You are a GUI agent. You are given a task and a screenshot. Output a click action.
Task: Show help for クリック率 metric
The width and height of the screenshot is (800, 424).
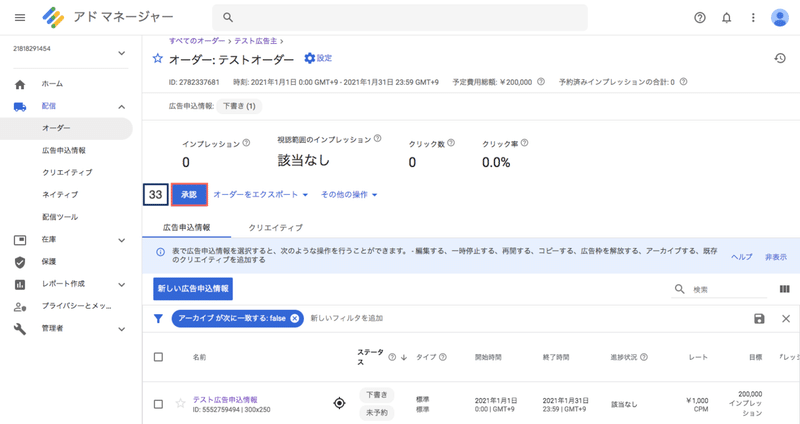click(x=524, y=143)
